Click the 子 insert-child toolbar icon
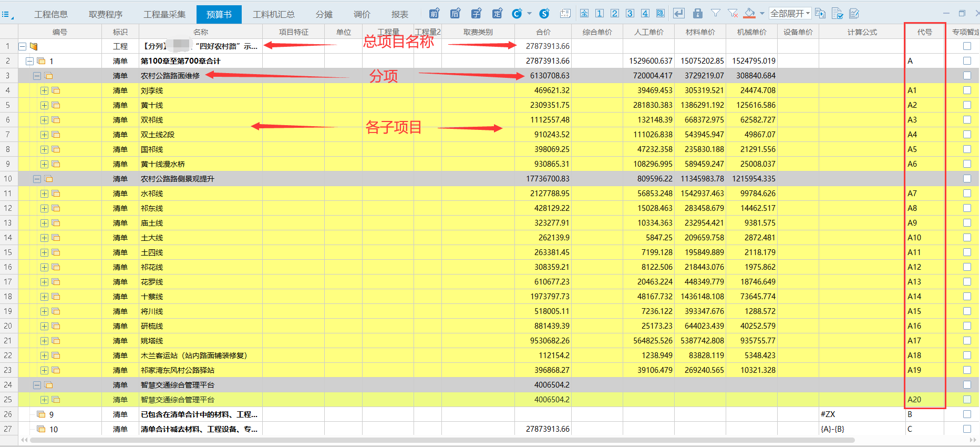Viewport: 980px width, 447px height. point(476,14)
